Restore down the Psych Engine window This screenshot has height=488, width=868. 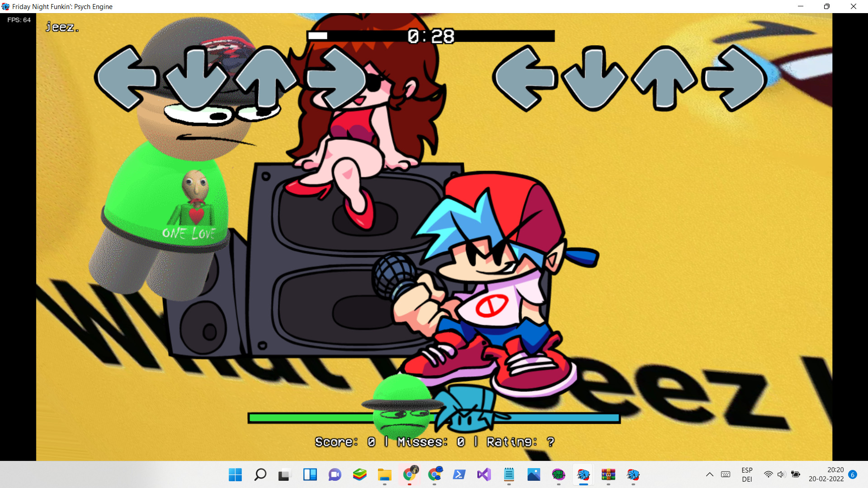pyautogui.click(x=827, y=6)
